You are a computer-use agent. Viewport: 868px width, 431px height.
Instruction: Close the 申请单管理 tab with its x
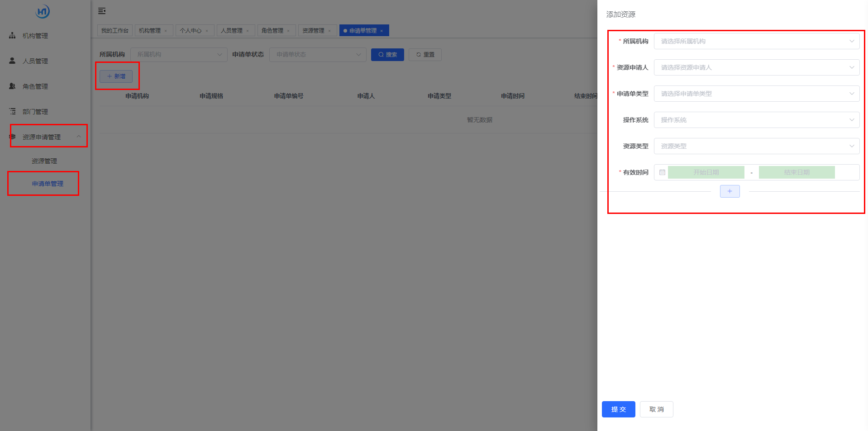coord(382,31)
